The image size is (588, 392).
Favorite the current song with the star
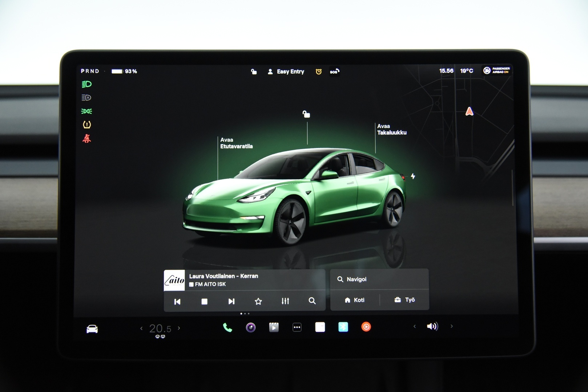tap(258, 301)
